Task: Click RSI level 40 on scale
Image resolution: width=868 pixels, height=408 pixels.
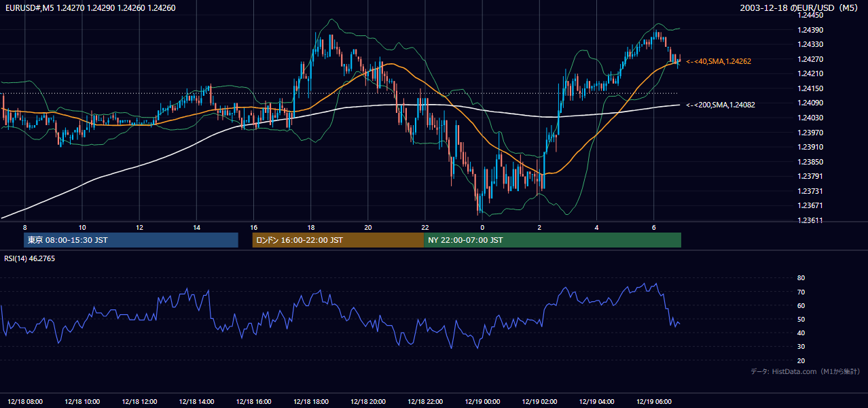Action: click(x=801, y=333)
